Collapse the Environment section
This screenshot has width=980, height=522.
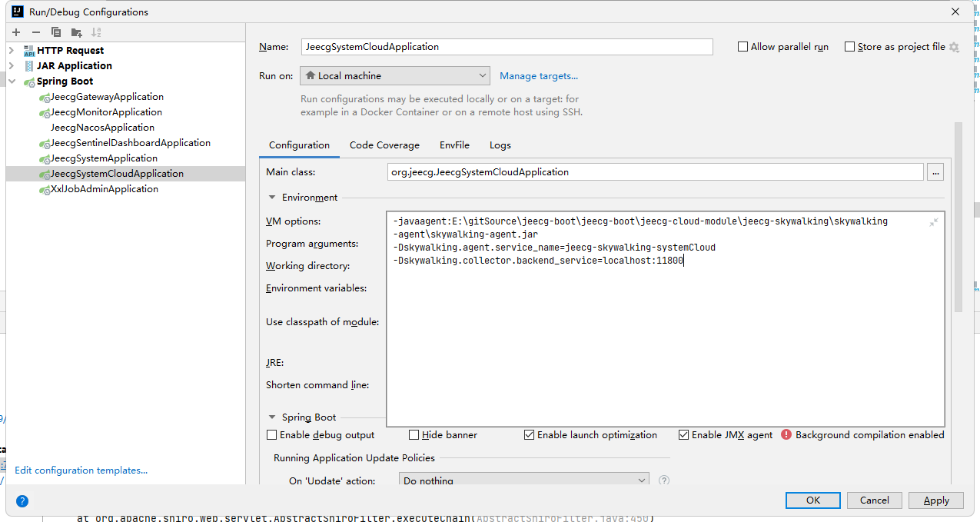click(x=272, y=198)
